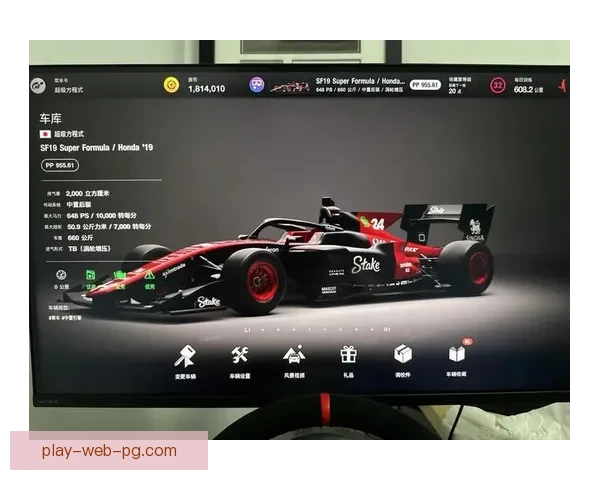This screenshot has width=600, height=480.
Task: Click the L1 previous-page indicator
Action: 248,330
